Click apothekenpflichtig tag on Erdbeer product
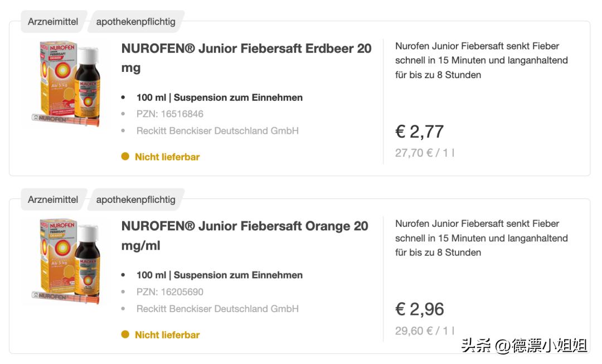 (135, 22)
